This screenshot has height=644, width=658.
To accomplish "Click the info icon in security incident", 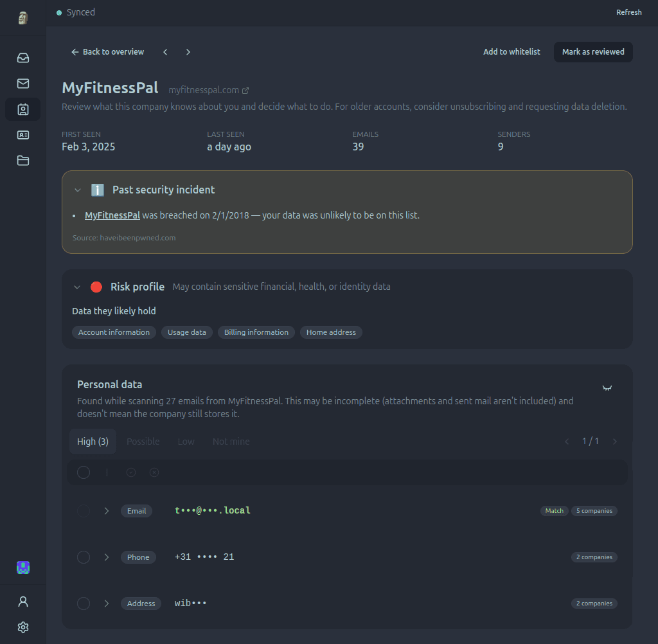I will pyautogui.click(x=98, y=190).
